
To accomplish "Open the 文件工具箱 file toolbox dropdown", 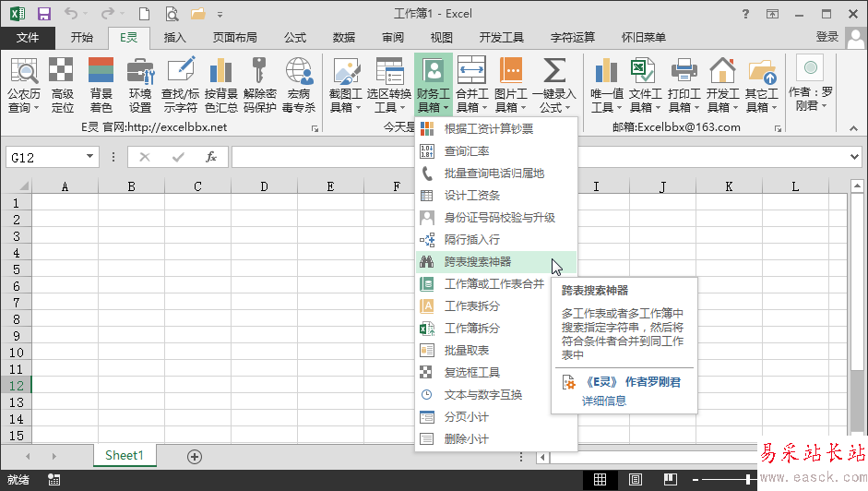I will (646, 85).
